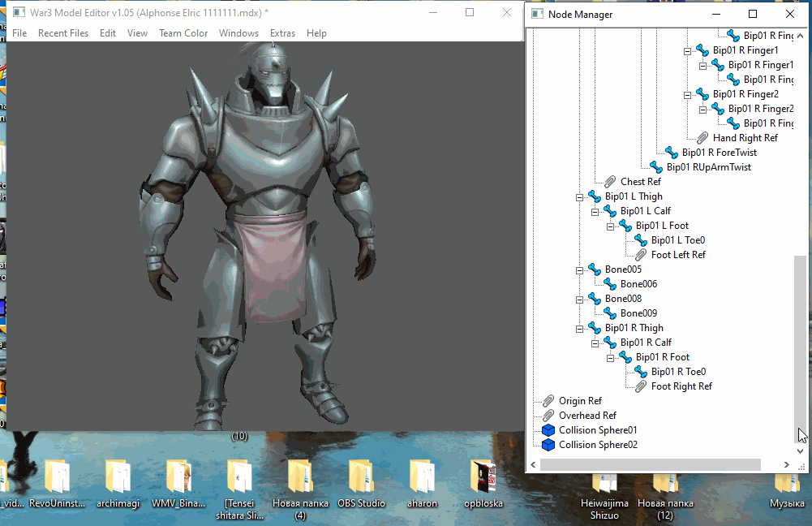Open the Recent Files menu
This screenshot has width=812, height=526.
63,33
